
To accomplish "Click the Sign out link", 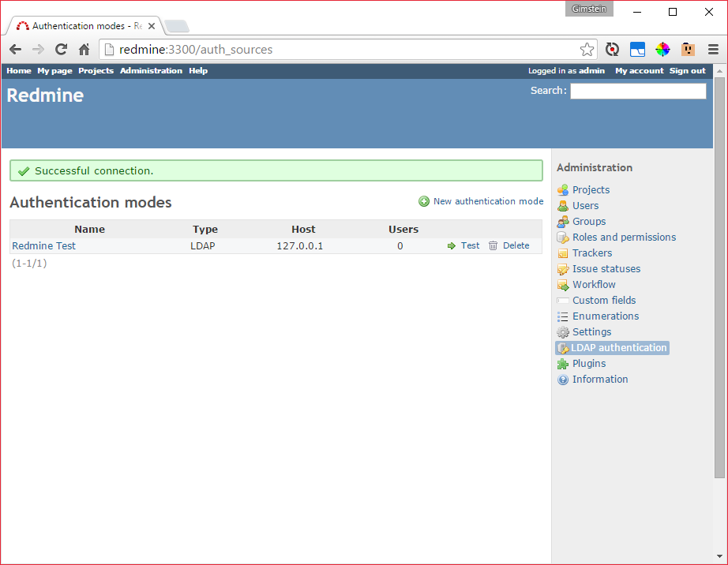I will coord(687,71).
